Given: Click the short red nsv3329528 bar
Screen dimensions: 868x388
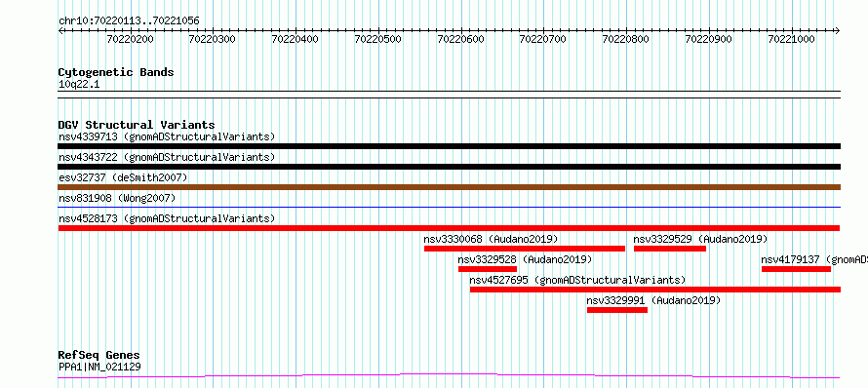Looking at the screenshot, I should (x=488, y=269).
